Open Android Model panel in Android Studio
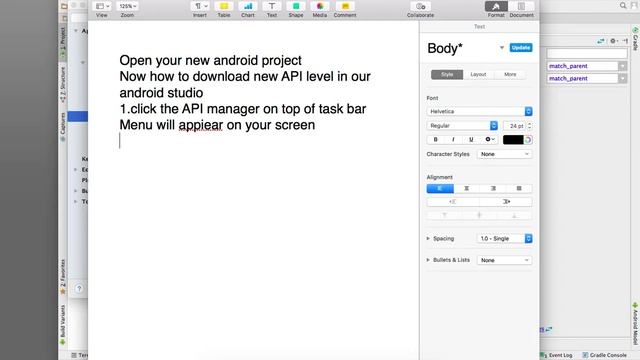640x360 pixels. [636, 324]
